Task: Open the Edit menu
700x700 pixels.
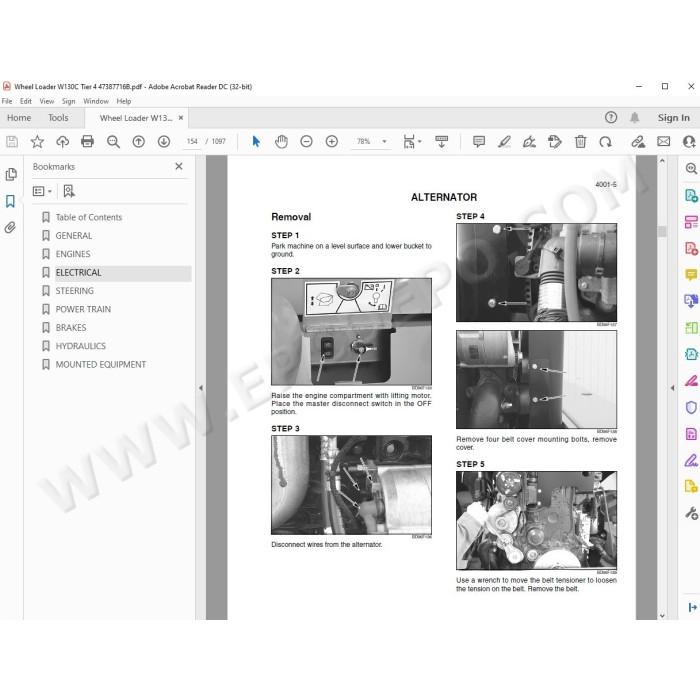Action: click(x=26, y=101)
